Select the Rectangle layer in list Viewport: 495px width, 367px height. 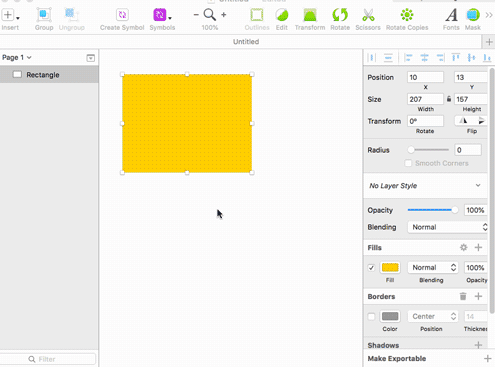coord(49,75)
